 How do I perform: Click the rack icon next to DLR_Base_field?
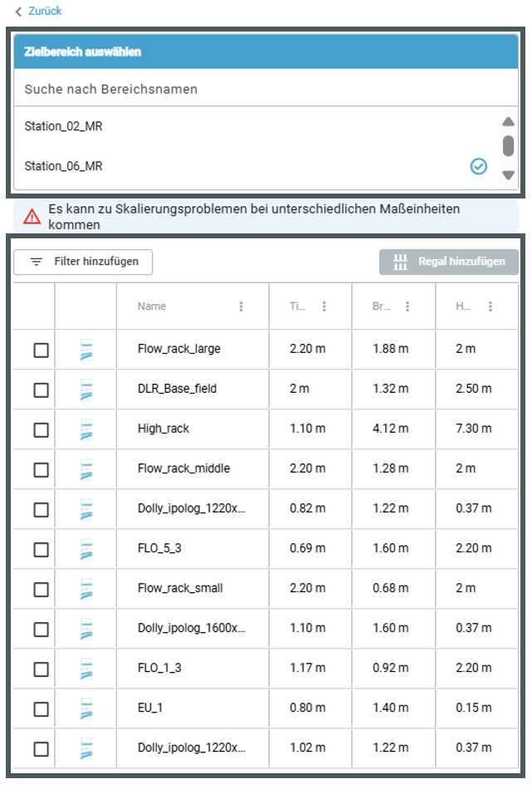click(x=86, y=390)
